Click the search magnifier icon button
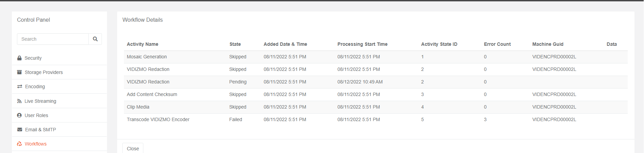The image size is (644, 153). pyautogui.click(x=95, y=39)
